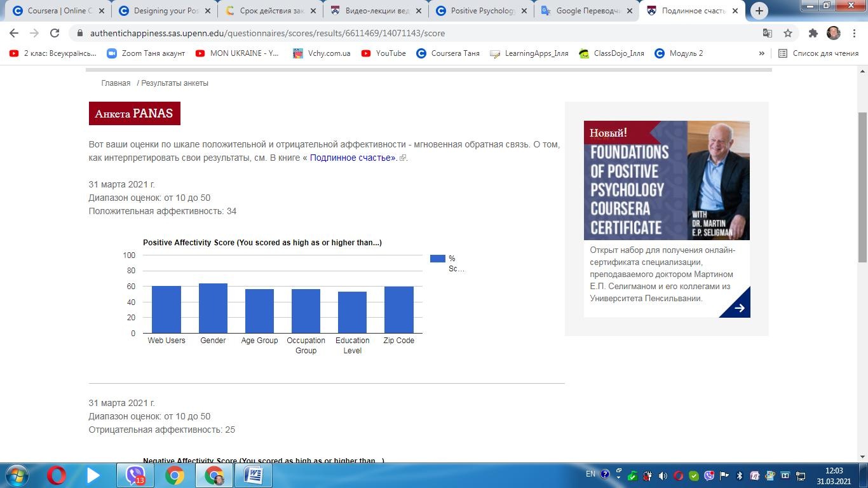Open the Подлинное счастье book link

(353, 158)
